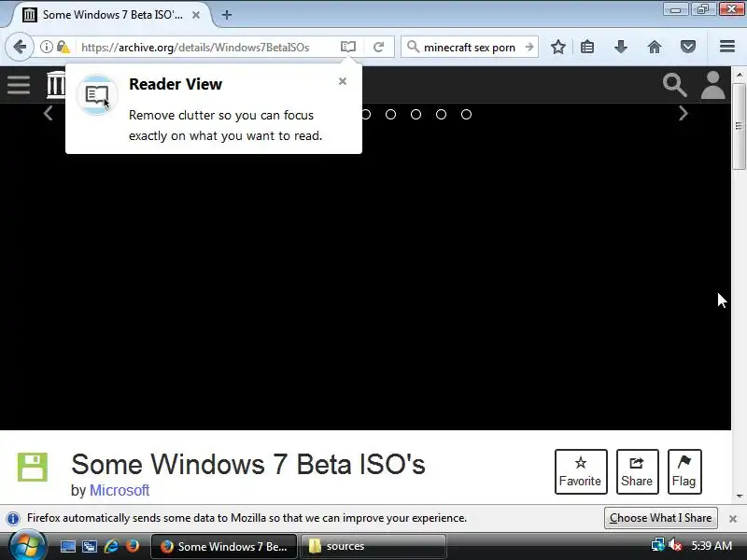This screenshot has width=747, height=560.
Task: Flag this item
Action: click(x=684, y=471)
